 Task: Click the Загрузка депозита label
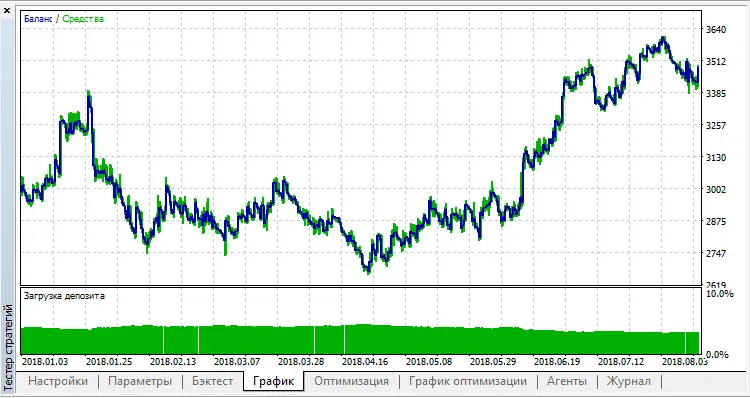click(x=64, y=296)
